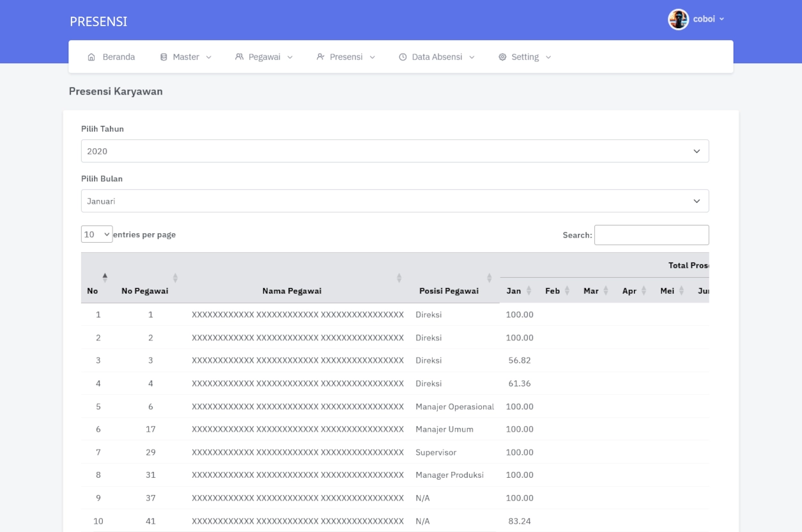Image resolution: width=802 pixels, height=532 pixels.
Task: Open the Pilih Bulan dropdown
Action: coord(394,201)
